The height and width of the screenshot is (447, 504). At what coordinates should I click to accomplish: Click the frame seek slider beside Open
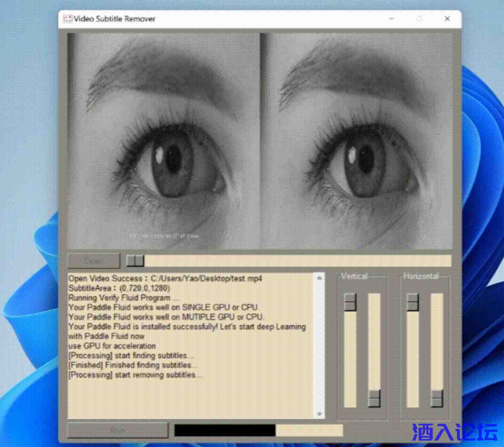[135, 260]
